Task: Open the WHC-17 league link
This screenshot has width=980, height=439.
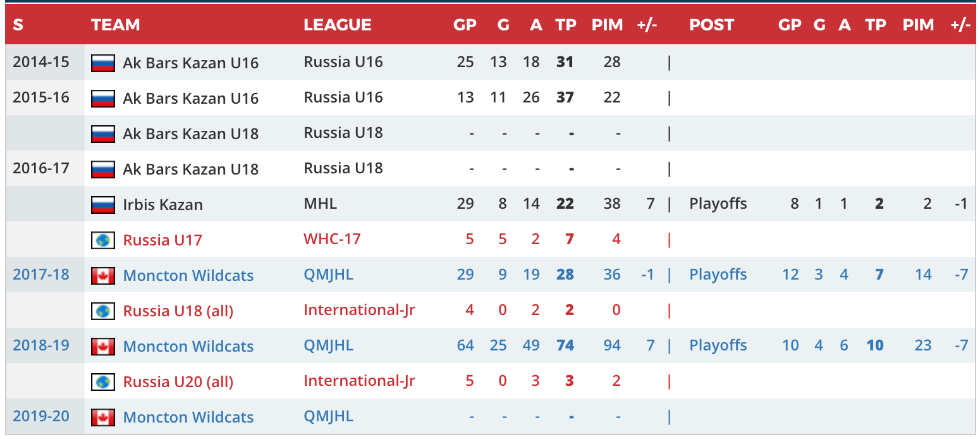Action: pos(332,239)
